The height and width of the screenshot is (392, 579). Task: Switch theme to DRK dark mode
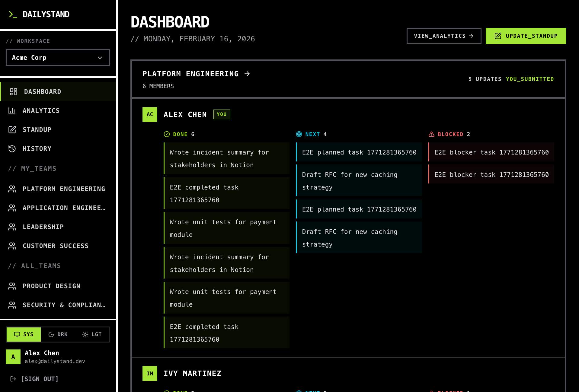pyautogui.click(x=58, y=334)
